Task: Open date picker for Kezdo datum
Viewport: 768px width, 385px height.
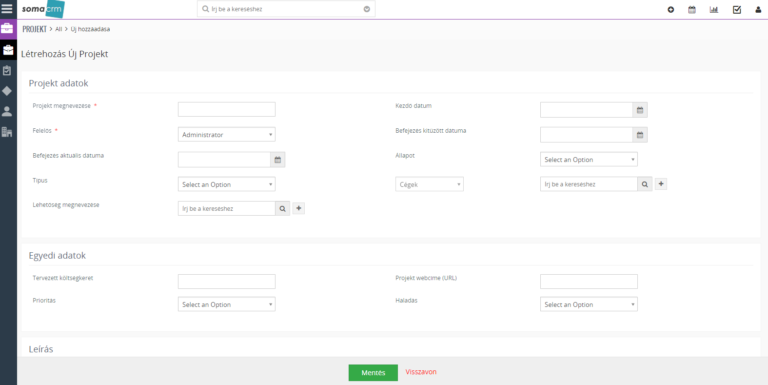Action: 640,110
